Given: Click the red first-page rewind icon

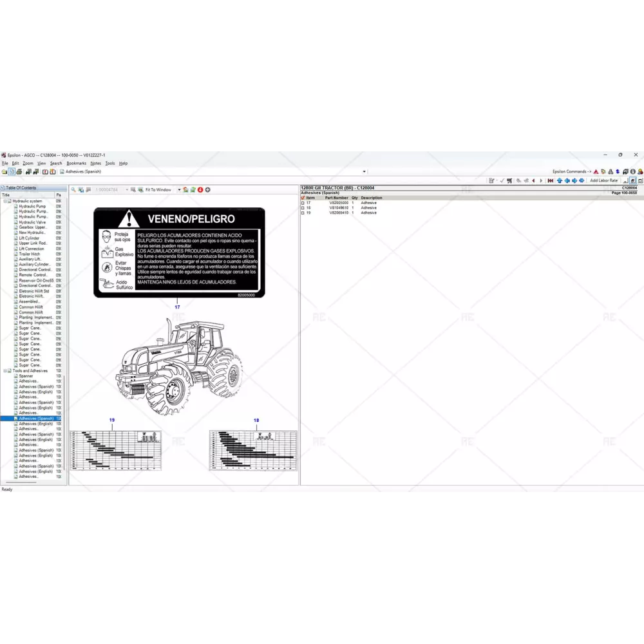Looking at the screenshot, I should click(550, 181).
